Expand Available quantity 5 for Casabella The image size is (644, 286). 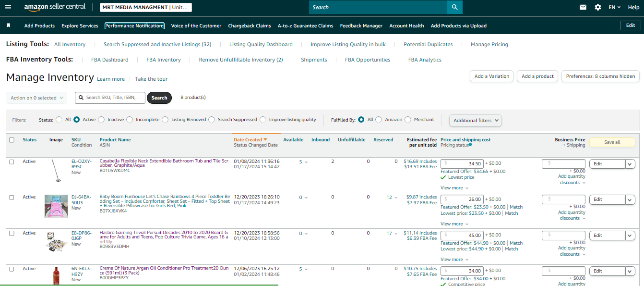coord(303,162)
